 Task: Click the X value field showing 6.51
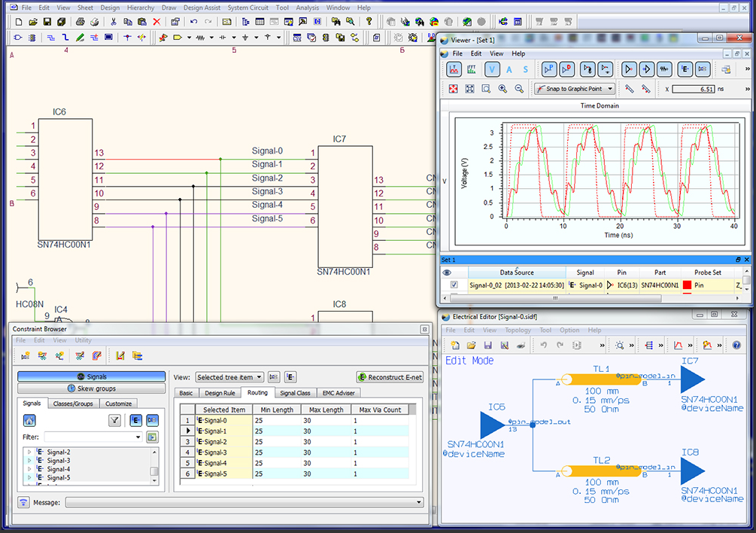pos(694,90)
